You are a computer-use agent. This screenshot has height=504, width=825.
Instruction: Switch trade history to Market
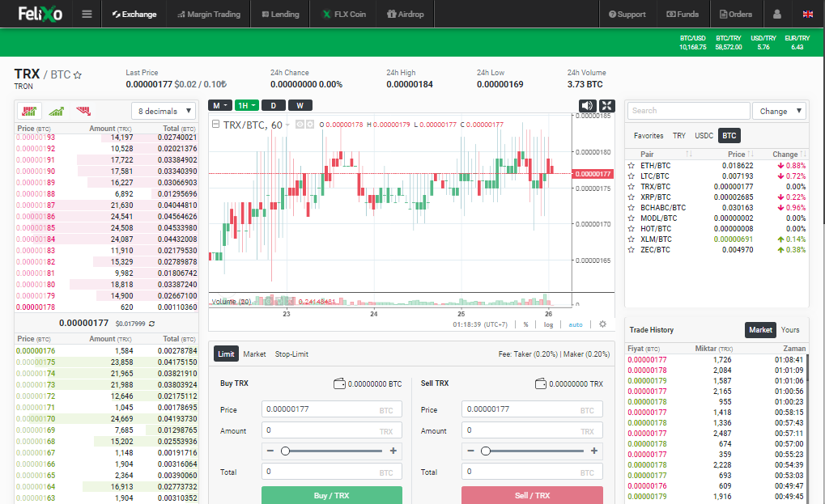point(760,329)
